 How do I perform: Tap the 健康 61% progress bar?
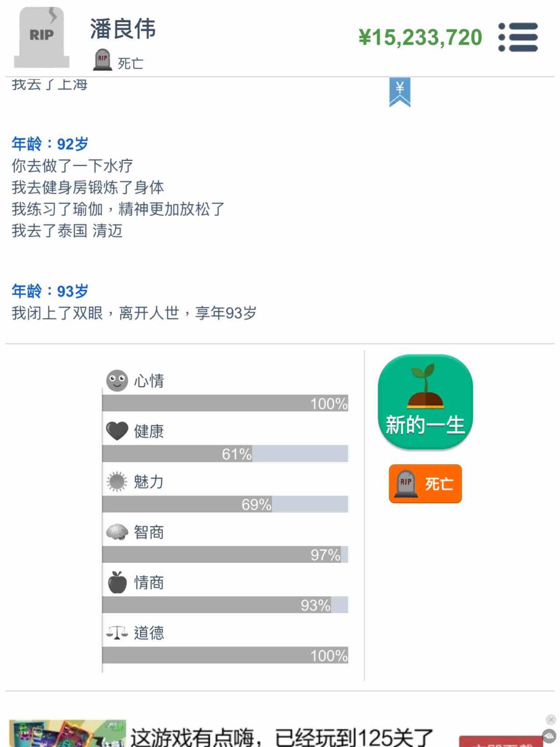tap(225, 453)
